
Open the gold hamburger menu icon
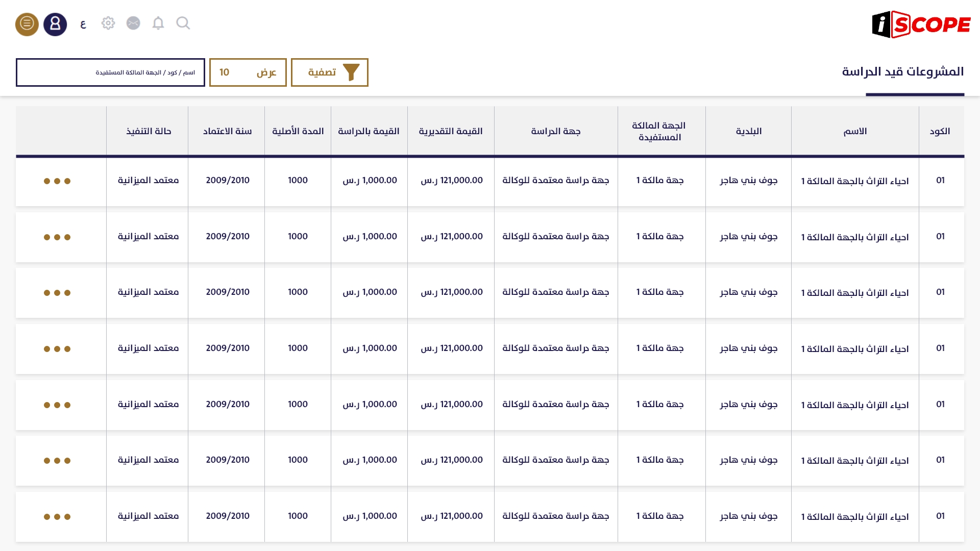click(27, 24)
